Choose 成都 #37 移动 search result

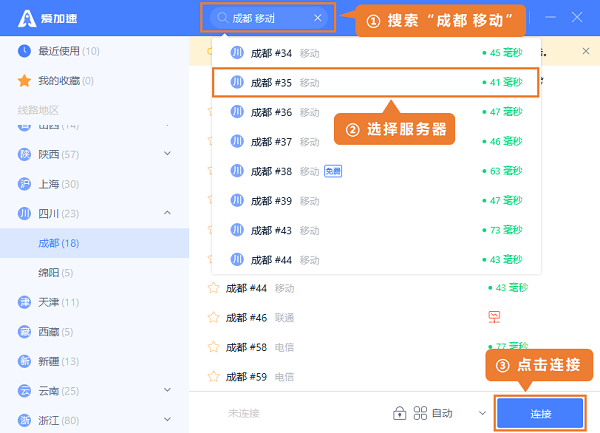coord(376,142)
